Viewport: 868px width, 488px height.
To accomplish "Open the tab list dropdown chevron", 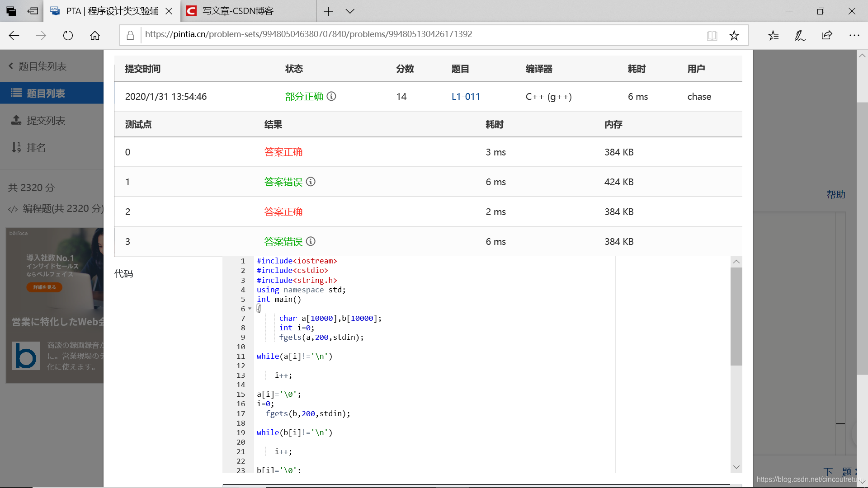I will point(350,11).
